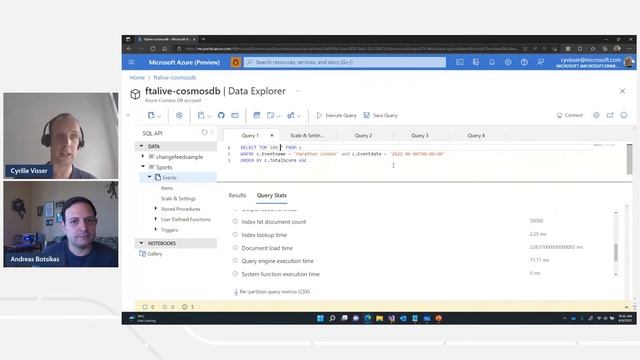The width and height of the screenshot is (640, 360).
Task: Switch to Query 3 tab
Action: pyautogui.click(x=420, y=135)
